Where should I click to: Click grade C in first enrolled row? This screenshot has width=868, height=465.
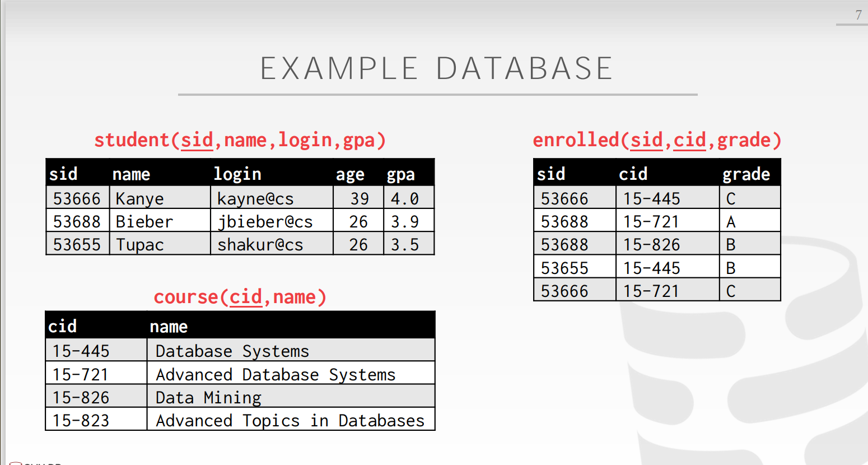(731, 199)
